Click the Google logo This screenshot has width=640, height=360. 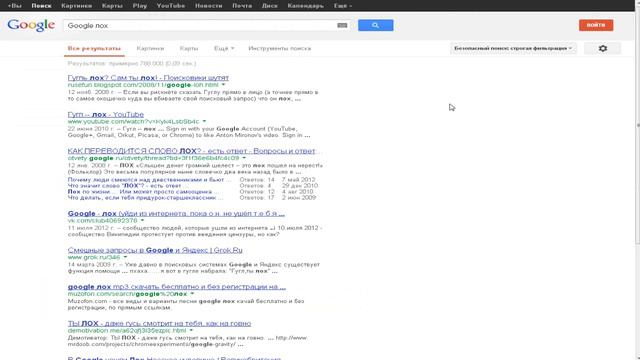[x=31, y=25]
